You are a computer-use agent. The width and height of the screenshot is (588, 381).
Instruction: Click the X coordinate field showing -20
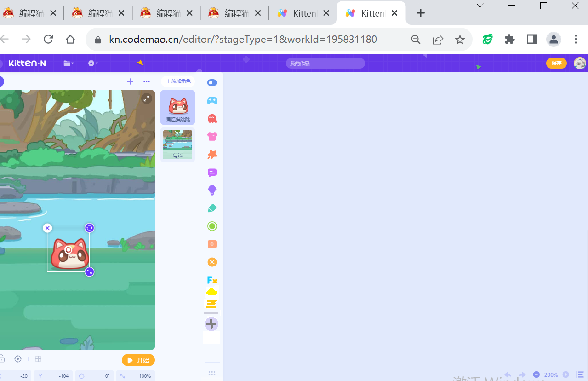coord(16,376)
